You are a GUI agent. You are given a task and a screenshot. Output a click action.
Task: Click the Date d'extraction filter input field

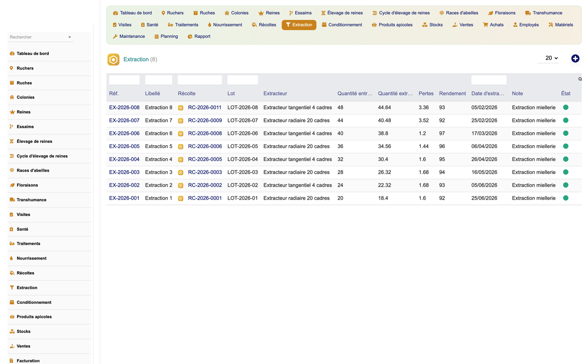point(489,80)
